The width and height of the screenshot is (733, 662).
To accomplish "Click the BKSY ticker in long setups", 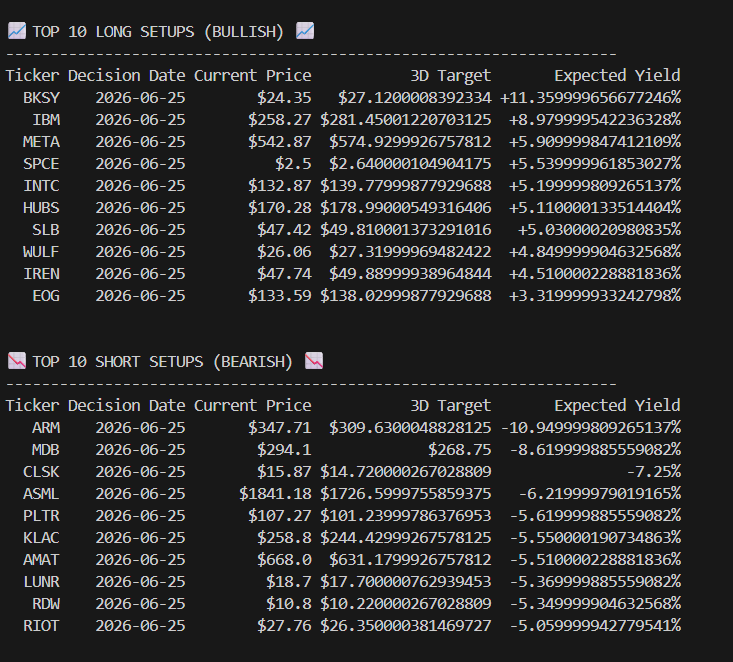I will click(x=42, y=98).
